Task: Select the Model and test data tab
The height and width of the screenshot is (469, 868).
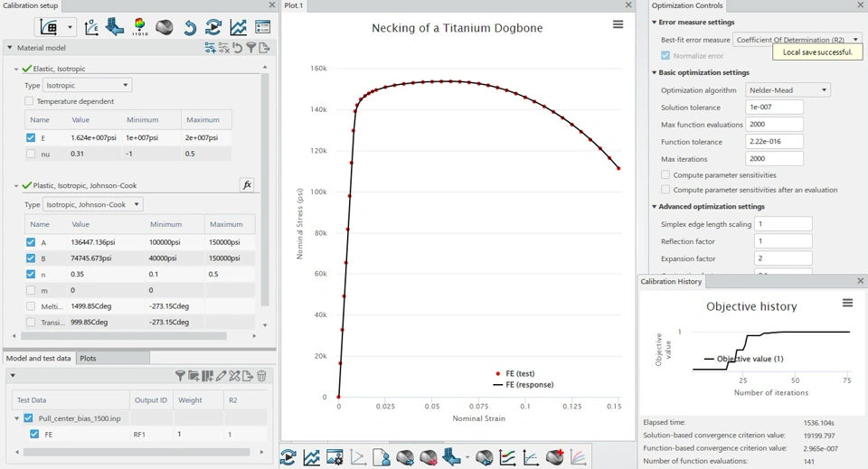Action: pyautogui.click(x=38, y=358)
